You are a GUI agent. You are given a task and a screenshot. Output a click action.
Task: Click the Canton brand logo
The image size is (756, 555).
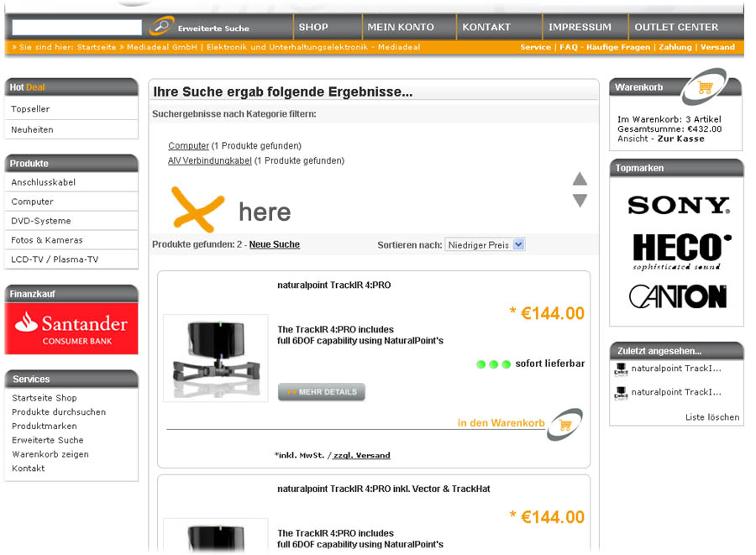(677, 296)
